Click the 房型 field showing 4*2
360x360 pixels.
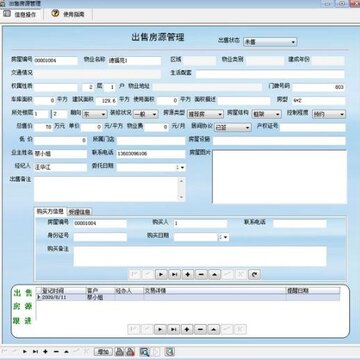pyautogui.click(x=319, y=101)
